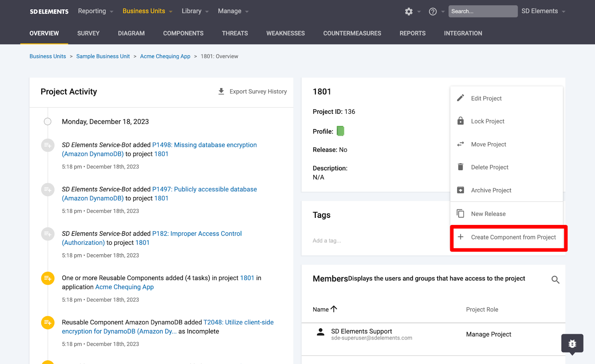
Task: Click the Project Role column header
Action: [482, 309]
